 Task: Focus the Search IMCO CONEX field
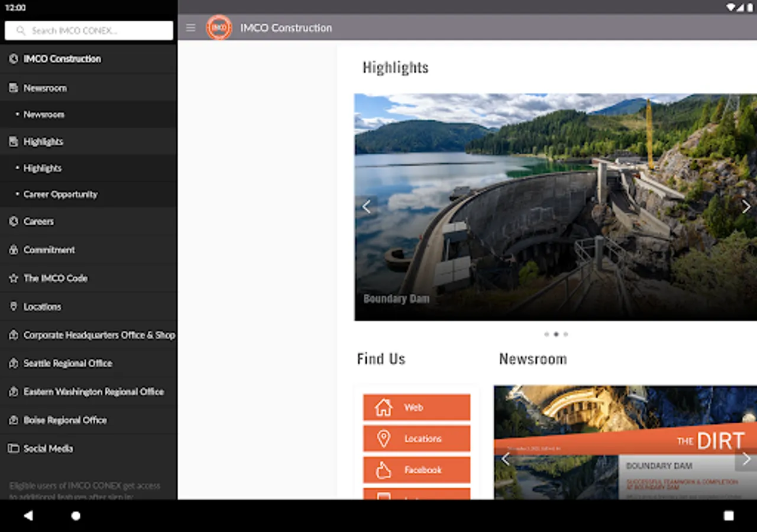pyautogui.click(x=89, y=31)
